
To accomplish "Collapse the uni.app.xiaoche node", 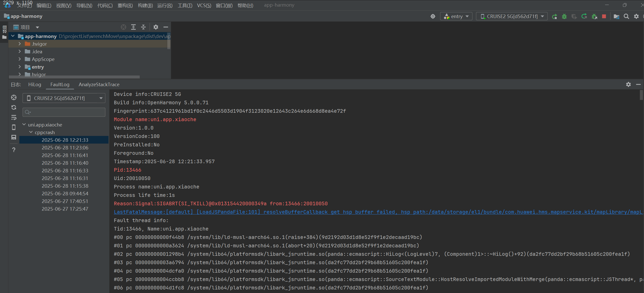I will tap(24, 124).
